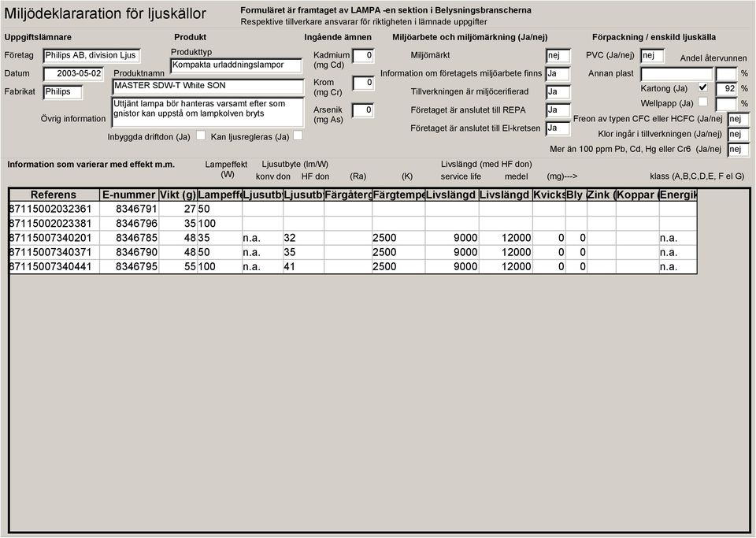Edit the Datum field 2003-05-02
Viewport: 756px width, 538px height.
point(73,74)
